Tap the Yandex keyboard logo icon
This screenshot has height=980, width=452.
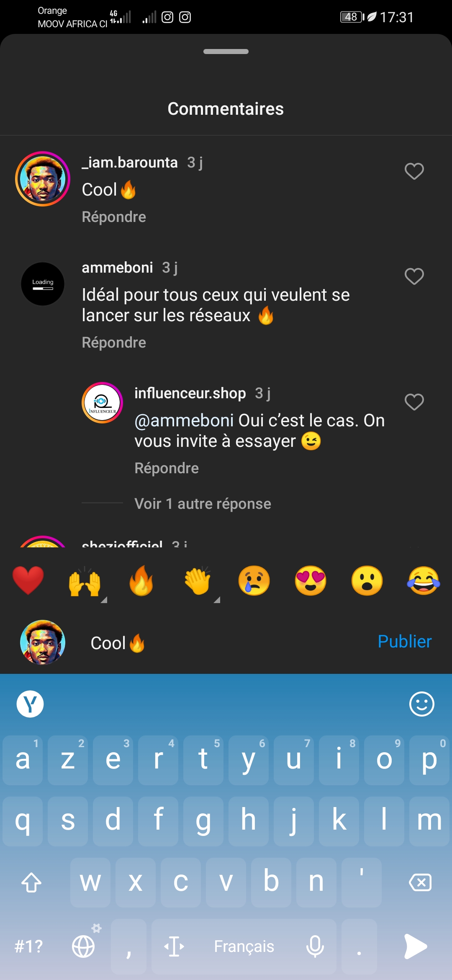[x=30, y=704]
